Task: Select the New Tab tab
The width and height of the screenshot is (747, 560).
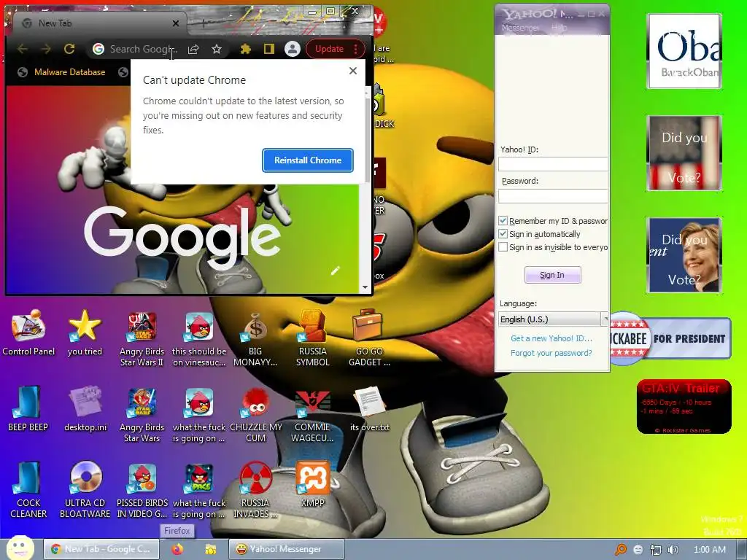Action: coord(100,23)
